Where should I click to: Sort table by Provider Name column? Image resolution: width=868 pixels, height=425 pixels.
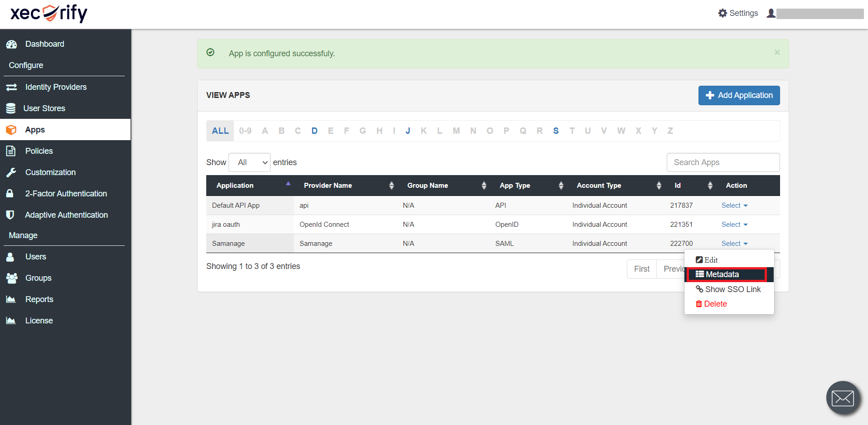point(345,186)
